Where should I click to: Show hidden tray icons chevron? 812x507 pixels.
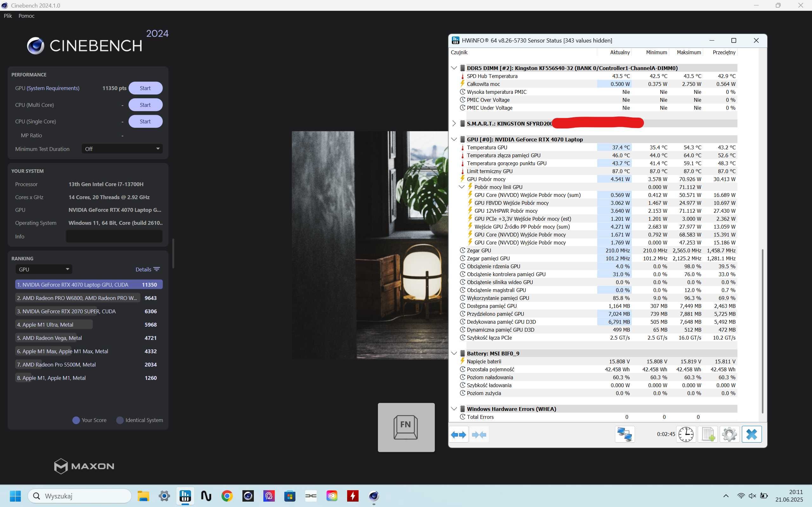[x=726, y=496]
